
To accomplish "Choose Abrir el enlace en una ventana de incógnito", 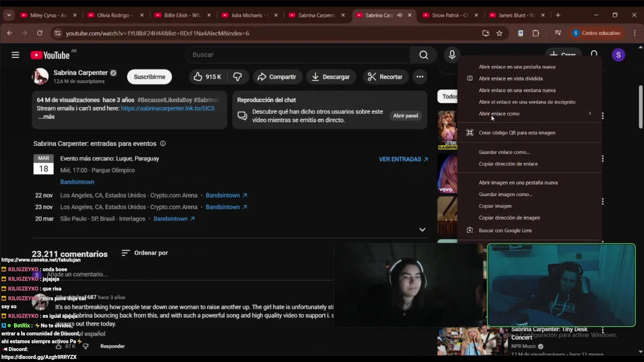I will click(529, 102).
